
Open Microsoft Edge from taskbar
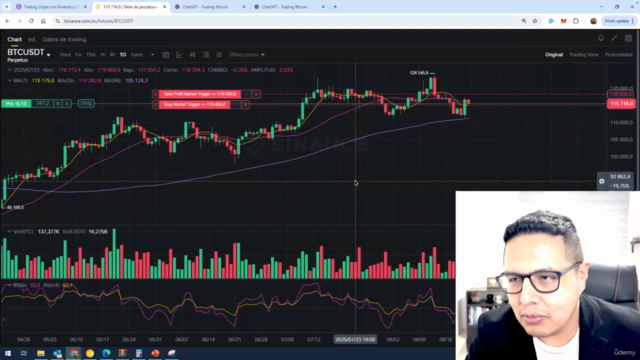[106, 353]
